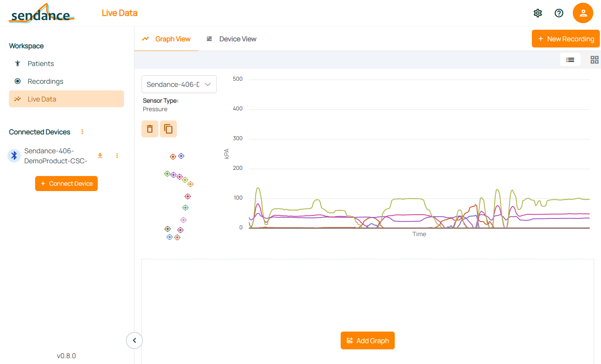Screen dimensions: 601x364
Task: Open Sendance-406 device options menu
Action: [x=117, y=156]
